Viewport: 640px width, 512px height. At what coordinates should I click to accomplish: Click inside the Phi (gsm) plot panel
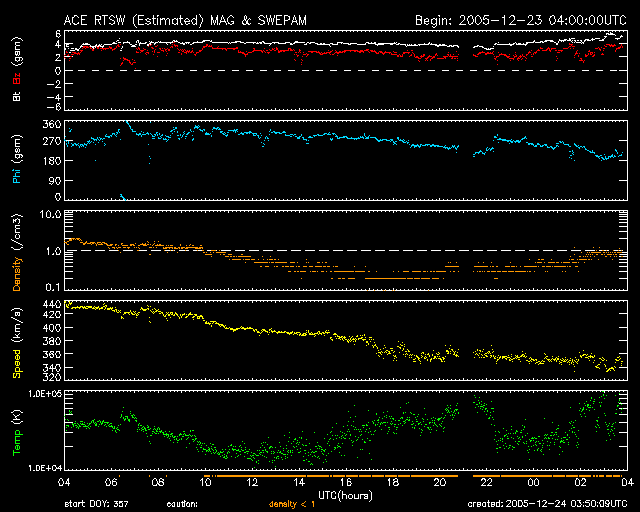coord(346,160)
